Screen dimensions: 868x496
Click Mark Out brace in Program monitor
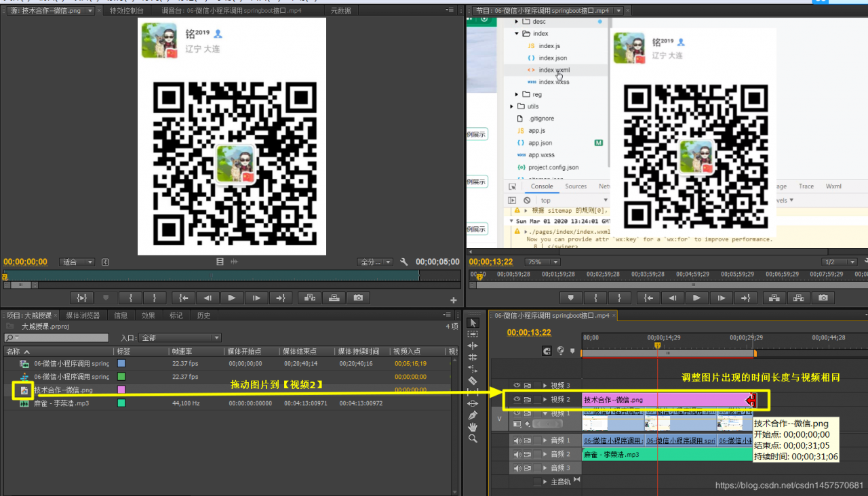(619, 297)
